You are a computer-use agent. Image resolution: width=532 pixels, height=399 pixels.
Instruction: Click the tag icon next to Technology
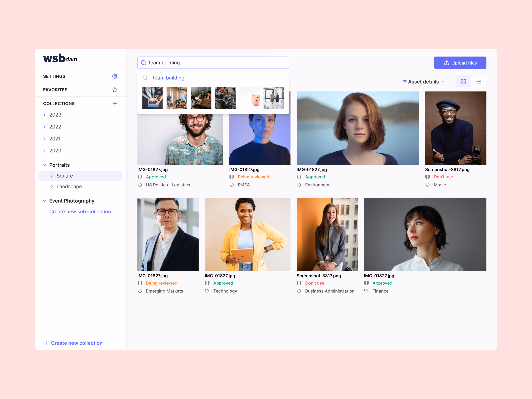[207, 291]
